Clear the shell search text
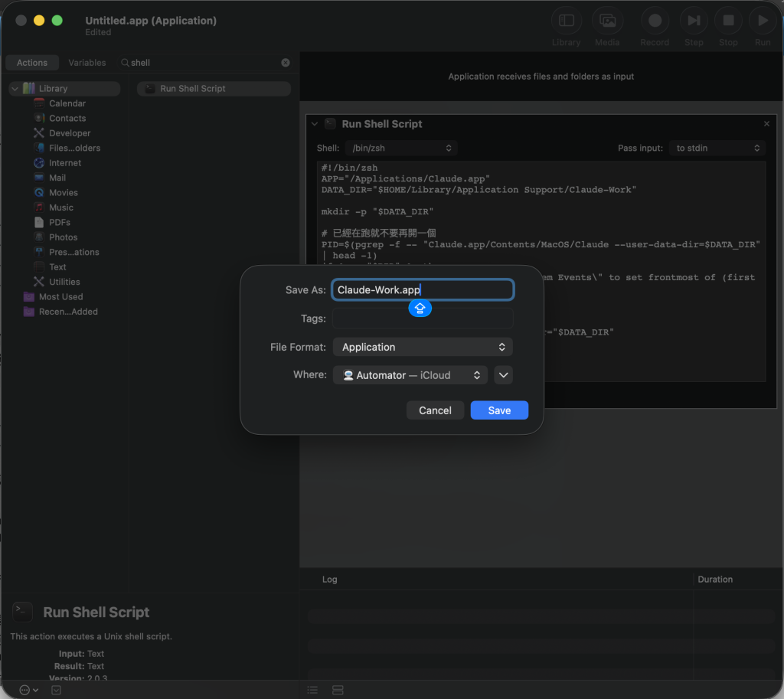This screenshot has height=699, width=784. coord(286,63)
